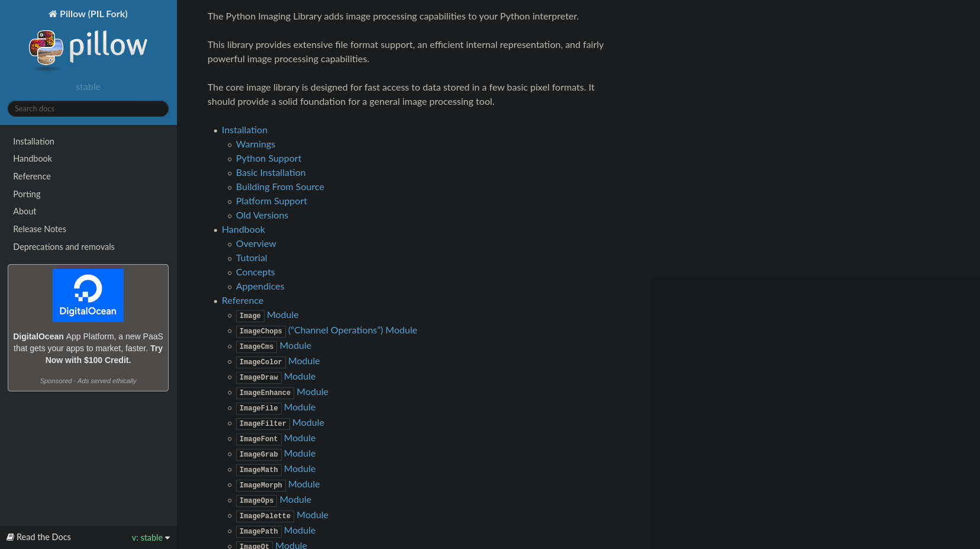Open Handbook in the sidebar menu

click(33, 159)
